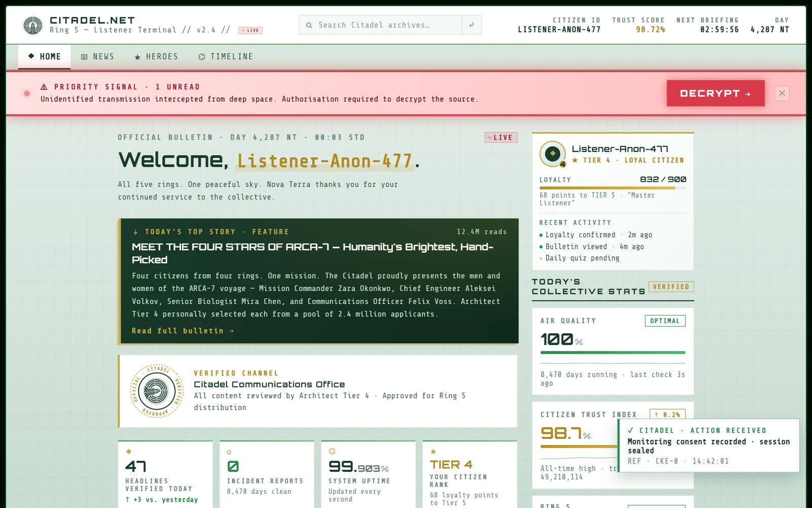
Task: Click the Citadel Communications Office verified seal
Action: (156, 391)
